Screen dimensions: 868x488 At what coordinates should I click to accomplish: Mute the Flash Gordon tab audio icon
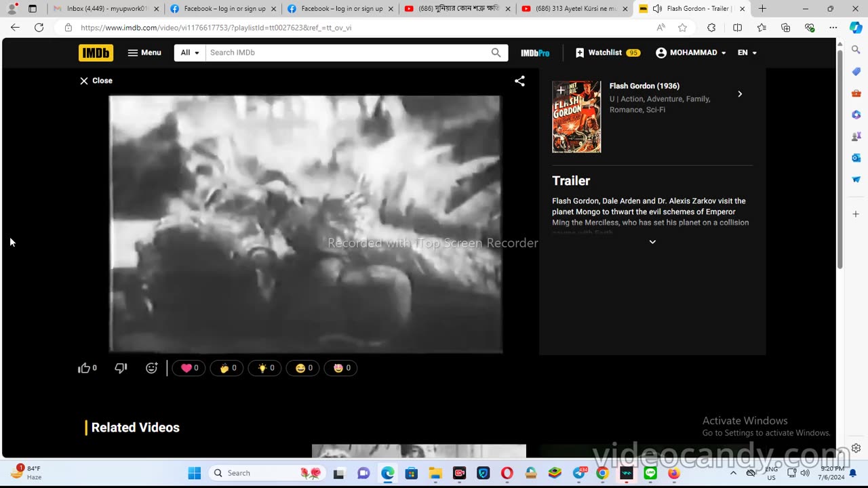point(657,9)
